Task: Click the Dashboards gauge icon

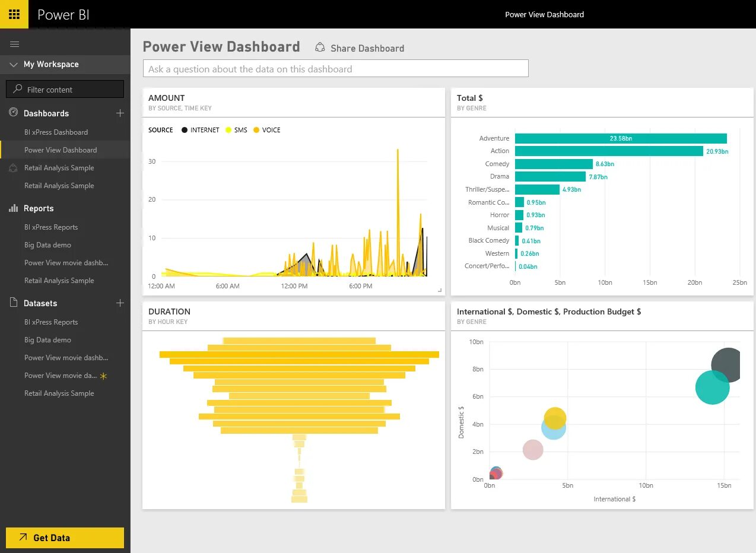Action: 14,113
